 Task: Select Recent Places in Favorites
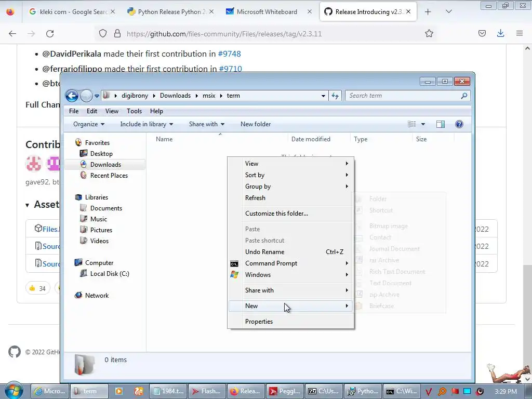pos(109,176)
